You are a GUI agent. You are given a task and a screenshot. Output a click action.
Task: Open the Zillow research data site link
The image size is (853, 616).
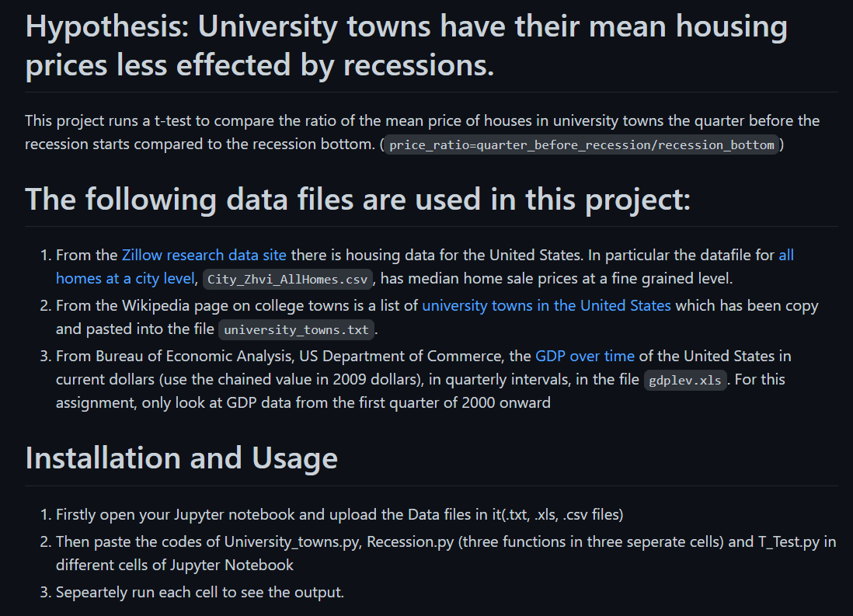(x=204, y=256)
